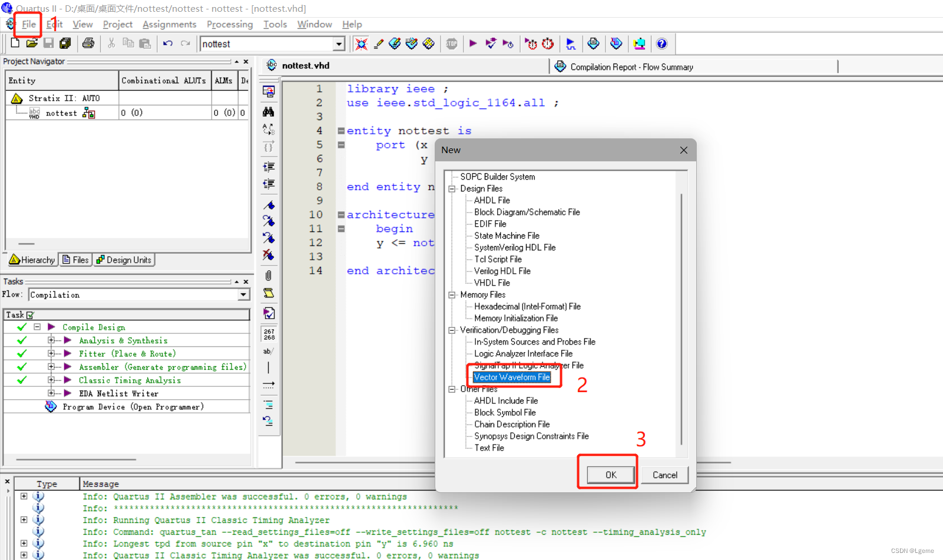Click OK in the New dialog

[x=611, y=475]
